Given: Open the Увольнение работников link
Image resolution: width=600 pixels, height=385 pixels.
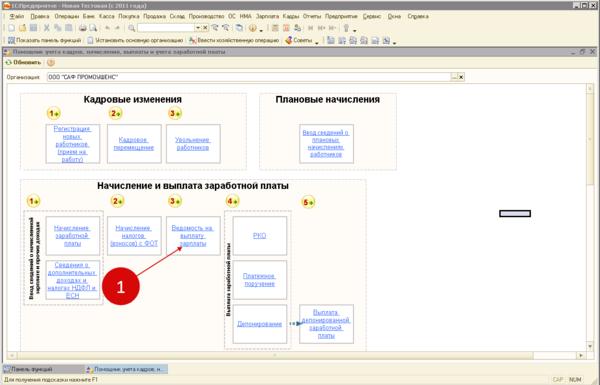Looking at the screenshot, I should point(193,144).
